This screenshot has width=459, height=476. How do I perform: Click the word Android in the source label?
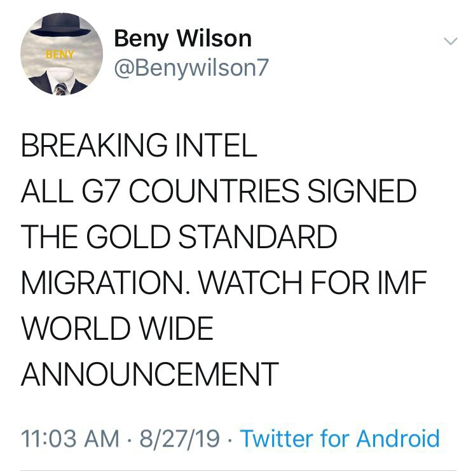[x=398, y=438]
